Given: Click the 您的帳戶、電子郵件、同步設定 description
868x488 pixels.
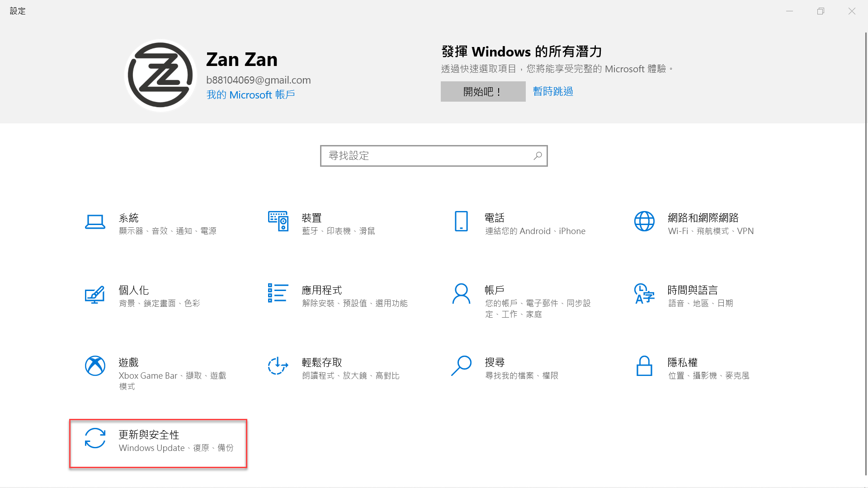Looking at the screenshot, I should point(538,309).
